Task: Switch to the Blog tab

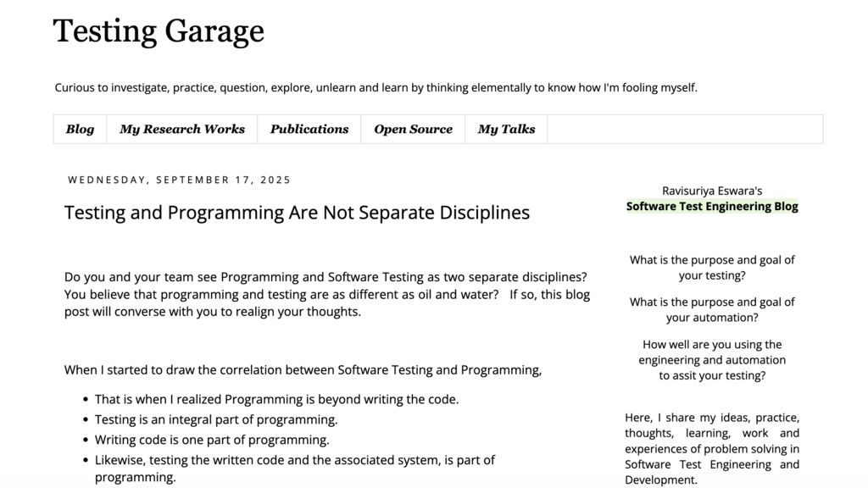Action: 80,129
